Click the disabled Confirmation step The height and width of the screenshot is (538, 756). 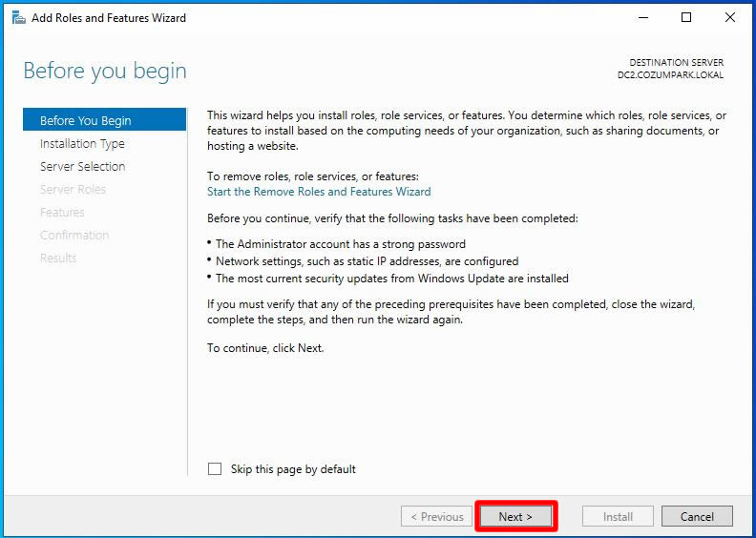pos(74,235)
